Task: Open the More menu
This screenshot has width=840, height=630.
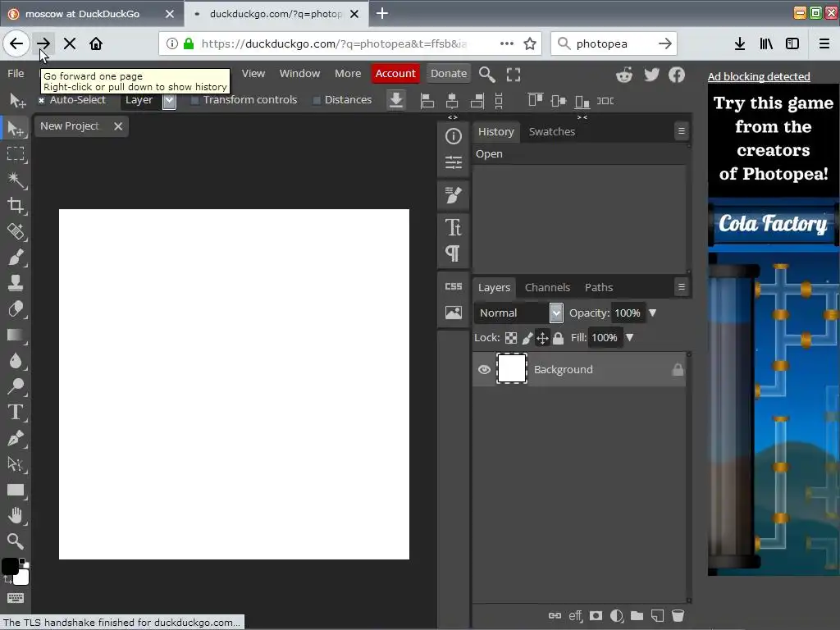Action: pyautogui.click(x=348, y=73)
